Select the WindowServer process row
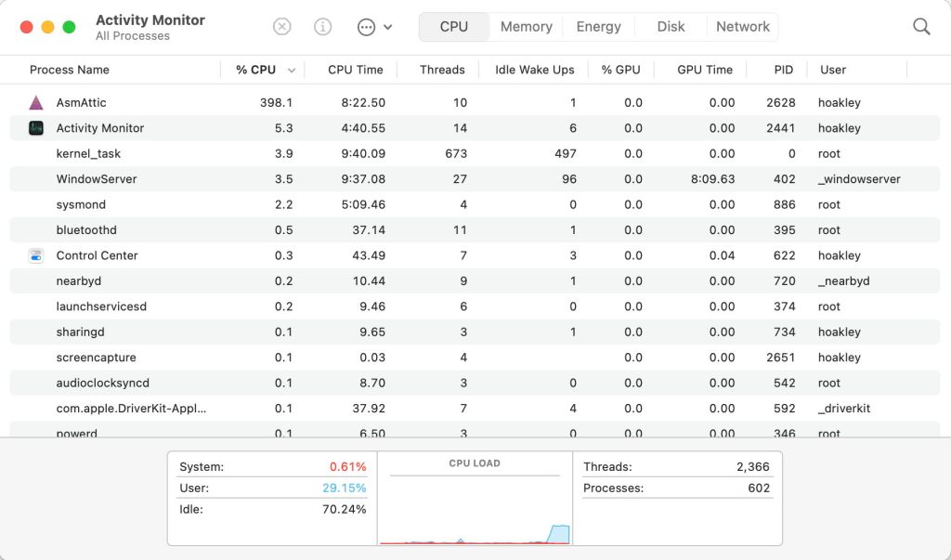This screenshot has height=560, width=951. click(475, 179)
